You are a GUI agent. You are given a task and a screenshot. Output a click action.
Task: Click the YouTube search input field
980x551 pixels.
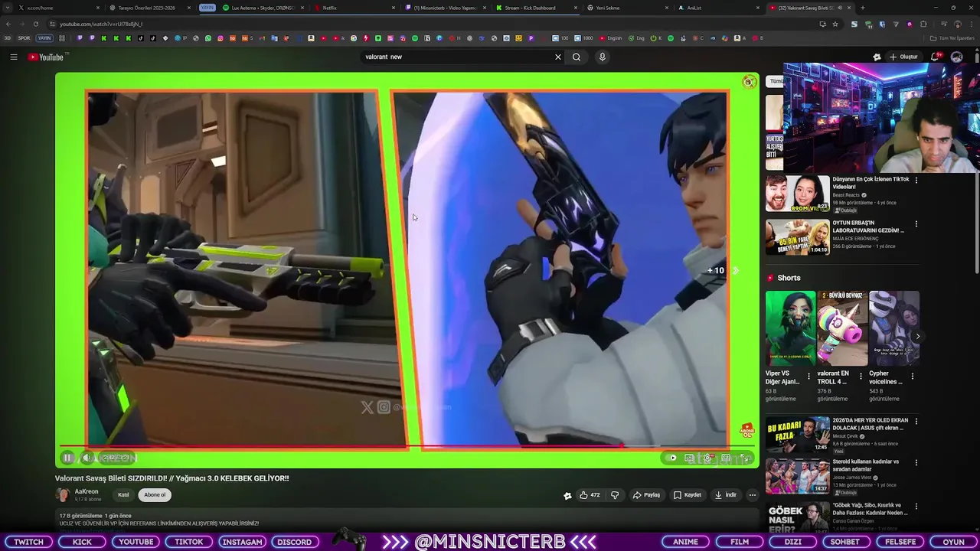[x=456, y=57]
